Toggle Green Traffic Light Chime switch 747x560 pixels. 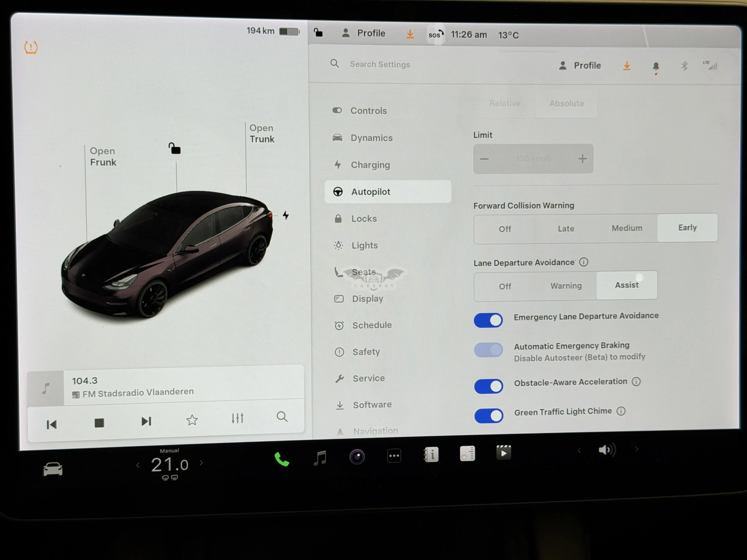(x=489, y=416)
